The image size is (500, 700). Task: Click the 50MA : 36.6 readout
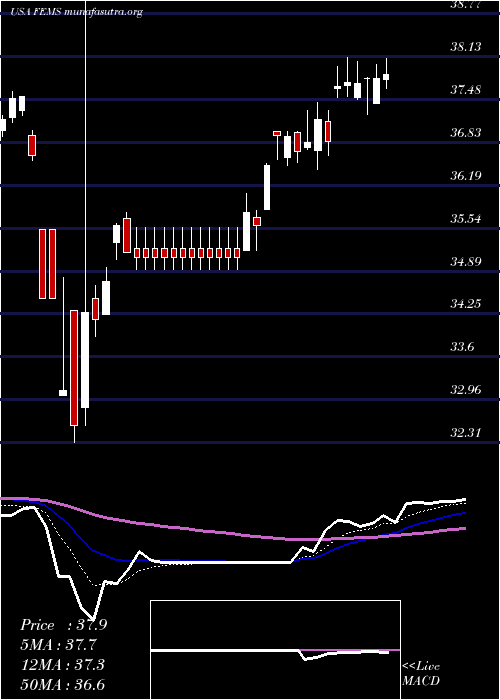click(62, 684)
